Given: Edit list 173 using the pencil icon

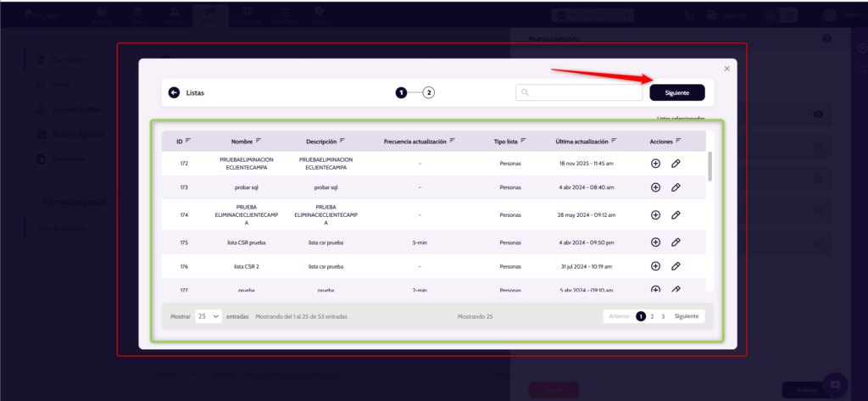Looking at the screenshot, I should tap(676, 187).
